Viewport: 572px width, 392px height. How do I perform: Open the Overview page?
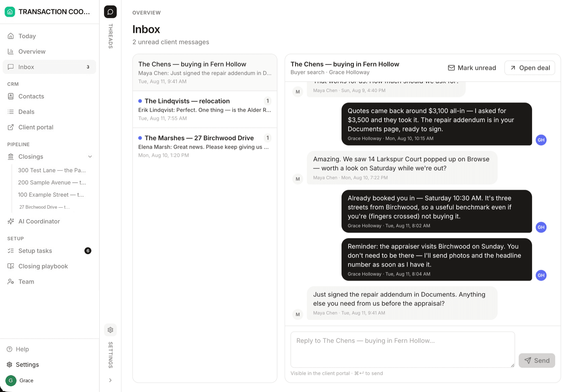click(x=49, y=52)
